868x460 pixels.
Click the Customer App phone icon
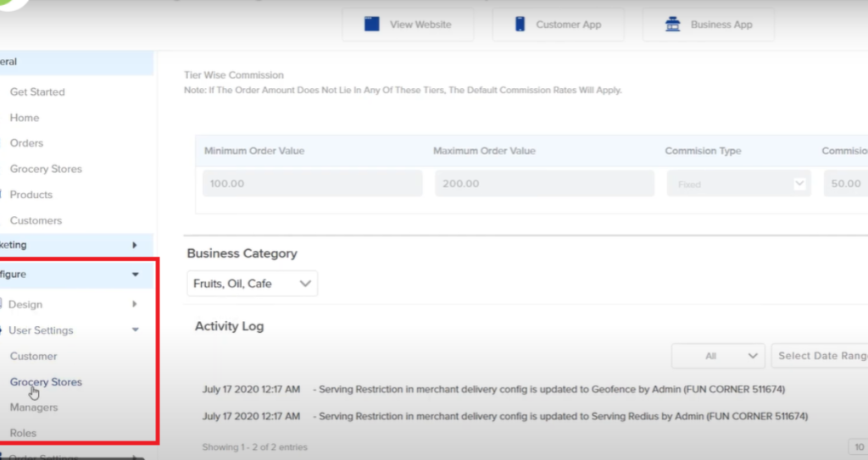(x=520, y=24)
